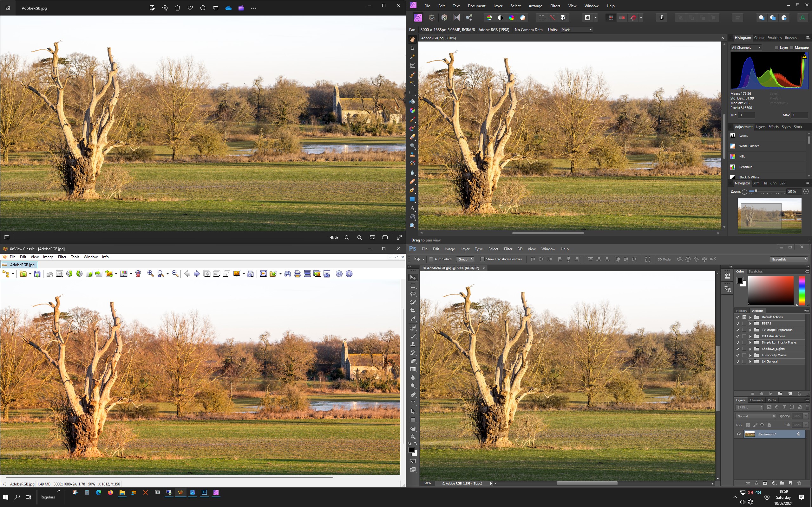The image size is (812, 507).
Task: Enable the Auto-Select checkbox
Action: pos(431,259)
